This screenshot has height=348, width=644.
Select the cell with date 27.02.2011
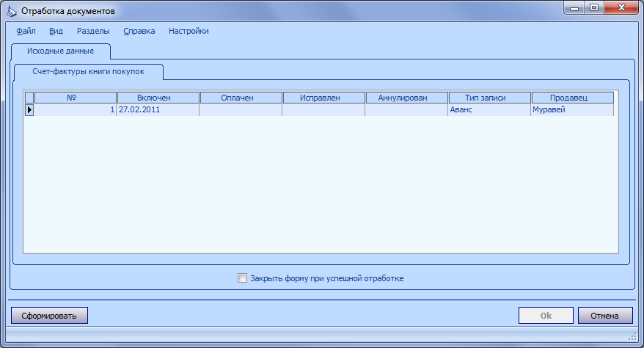[x=158, y=109]
